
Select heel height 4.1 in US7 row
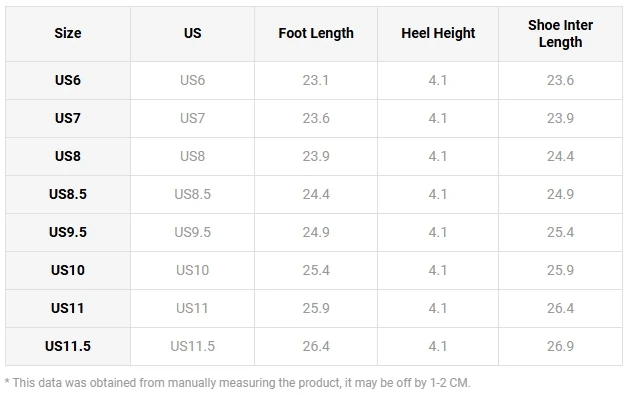[438, 118]
